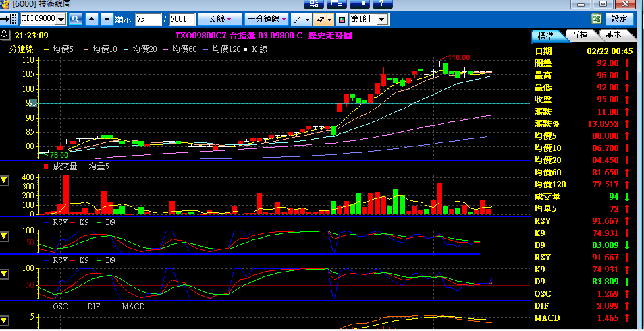
Task: Click the magnifier search button
Action: point(76,19)
